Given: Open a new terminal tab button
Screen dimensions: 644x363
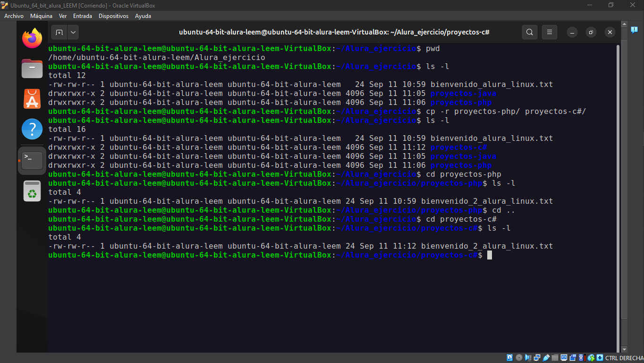Looking at the screenshot, I should pos(59,32).
